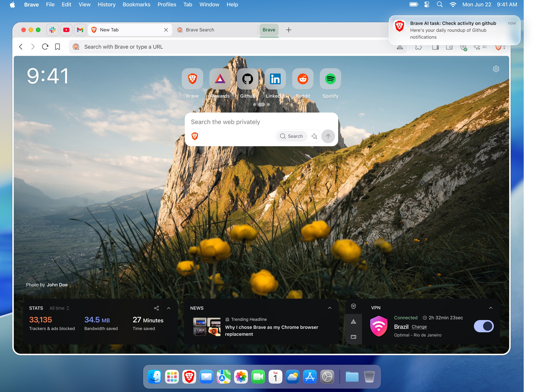This screenshot has width=536, height=392.
Task: Open macOS Control Center toggles icon
Action: pyautogui.click(x=427, y=5)
